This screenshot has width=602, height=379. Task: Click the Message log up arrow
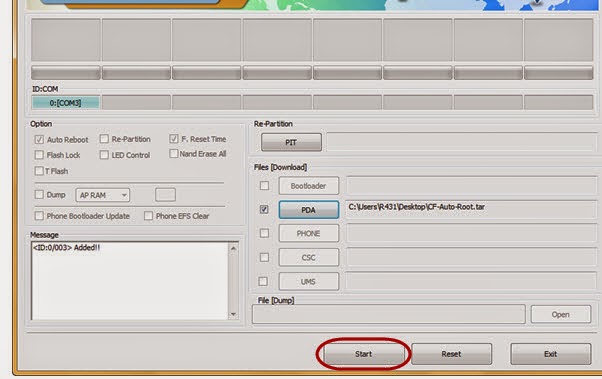[x=233, y=249]
